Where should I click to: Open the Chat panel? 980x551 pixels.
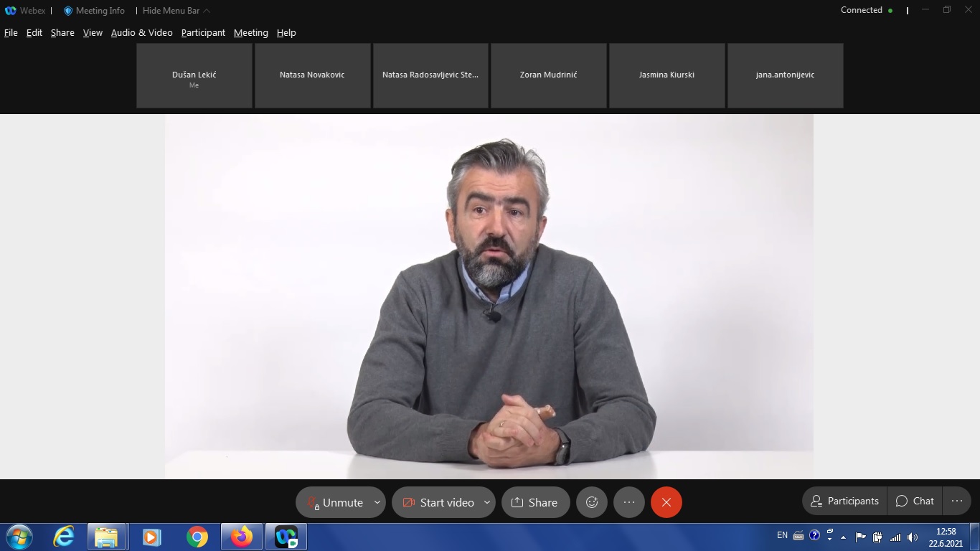click(x=915, y=501)
